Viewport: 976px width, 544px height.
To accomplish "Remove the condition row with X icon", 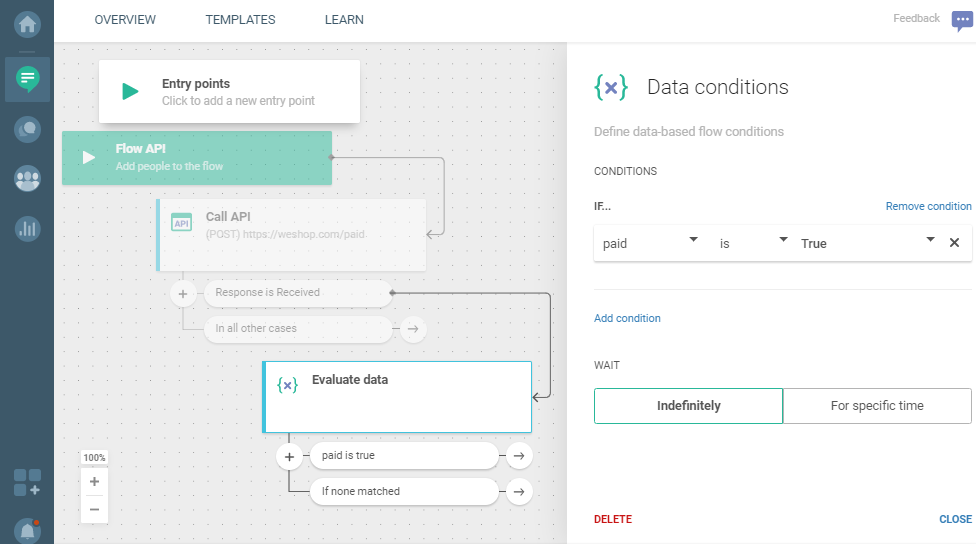I will pos(954,243).
